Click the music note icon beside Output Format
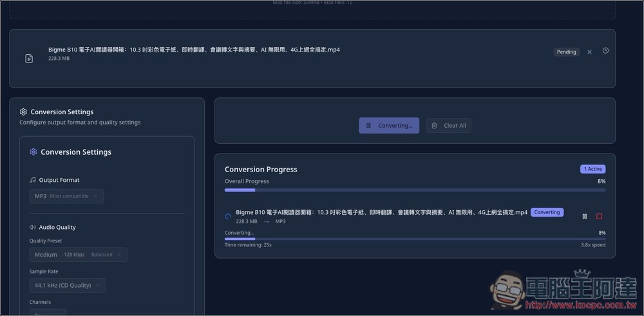644x316 pixels. pos(33,180)
